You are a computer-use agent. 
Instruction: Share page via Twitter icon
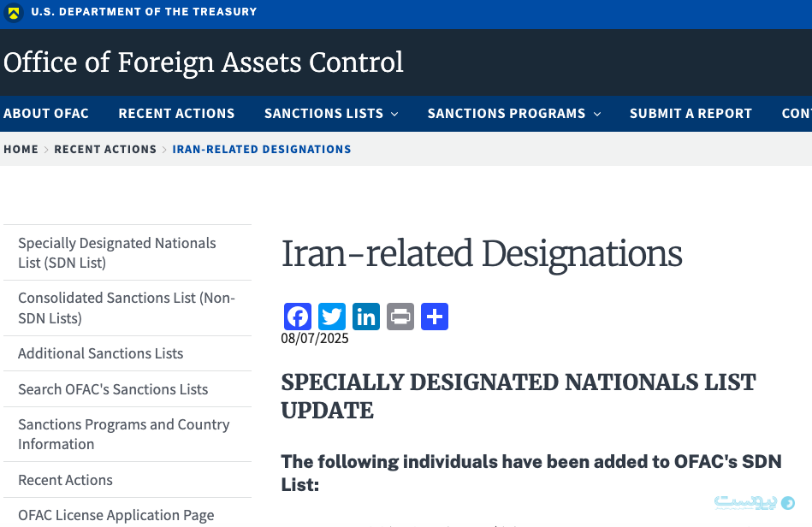pos(332,317)
